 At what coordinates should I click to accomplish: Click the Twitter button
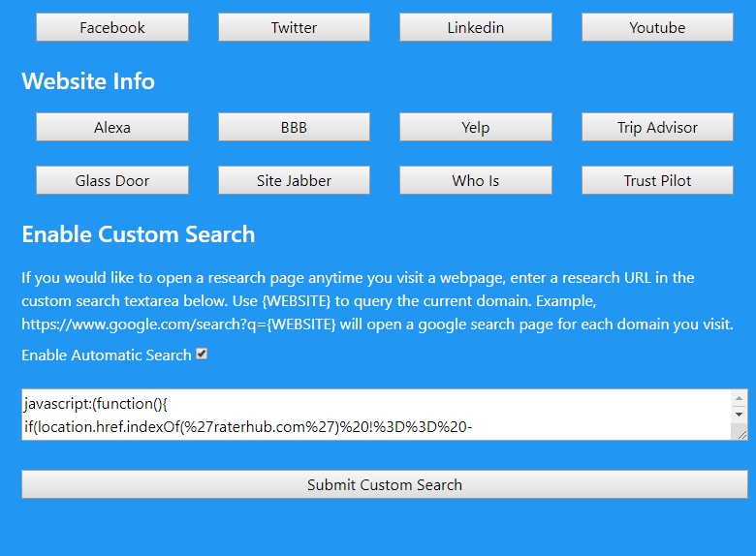[x=294, y=27]
